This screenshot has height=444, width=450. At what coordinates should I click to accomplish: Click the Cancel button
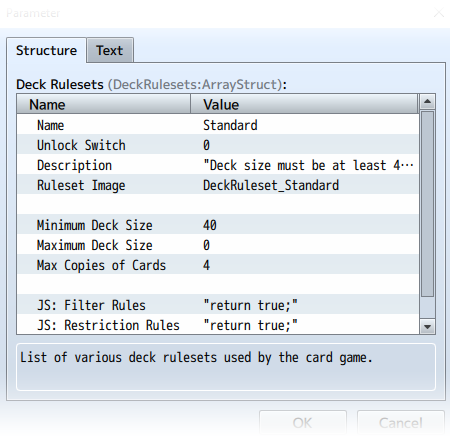pos(401,423)
